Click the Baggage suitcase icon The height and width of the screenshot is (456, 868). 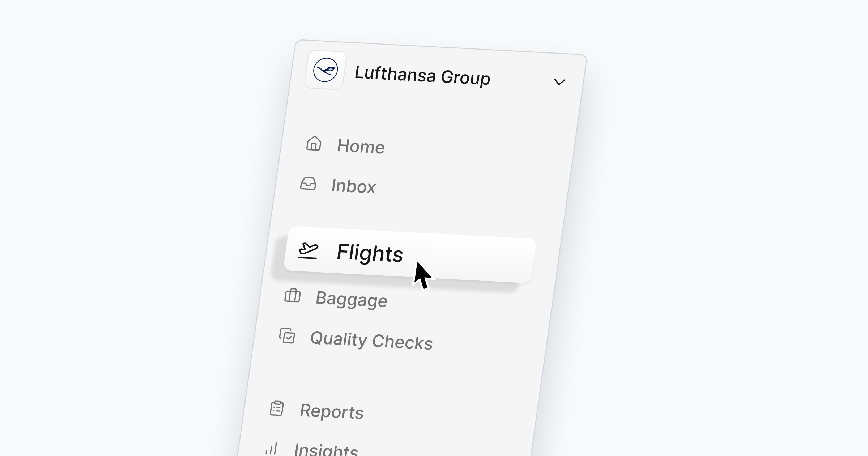point(293,295)
